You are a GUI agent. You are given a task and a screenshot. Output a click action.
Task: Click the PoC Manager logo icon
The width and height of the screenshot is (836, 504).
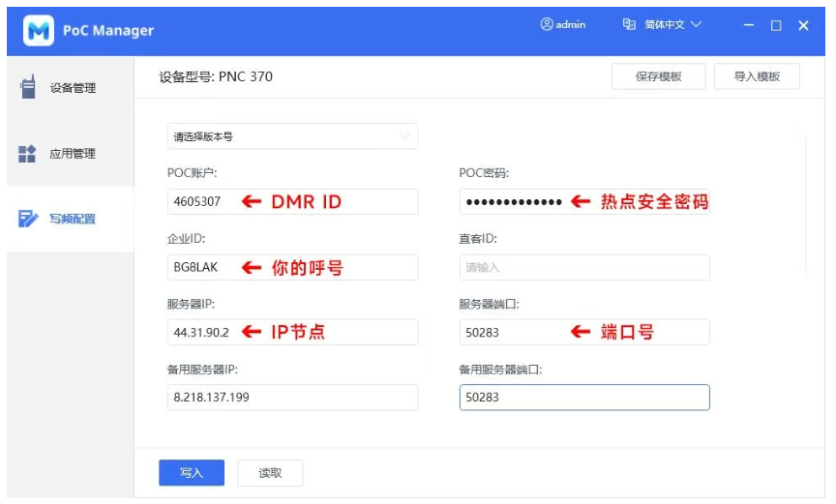[39, 30]
